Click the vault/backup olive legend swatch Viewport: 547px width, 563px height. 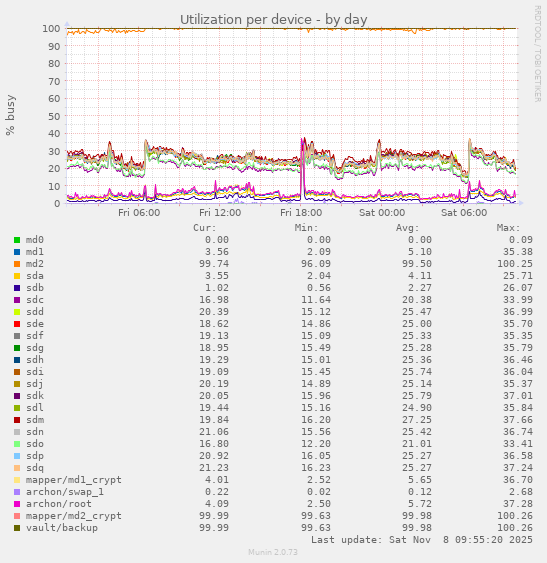(x=17, y=528)
